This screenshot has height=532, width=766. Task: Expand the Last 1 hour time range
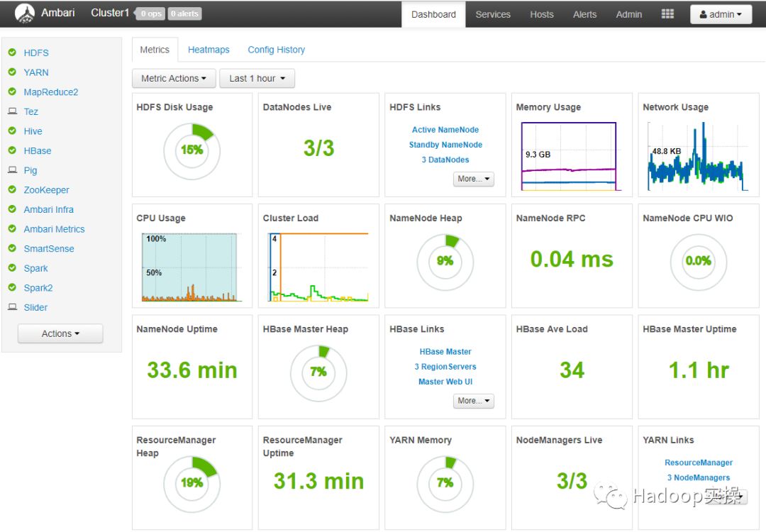pos(257,78)
